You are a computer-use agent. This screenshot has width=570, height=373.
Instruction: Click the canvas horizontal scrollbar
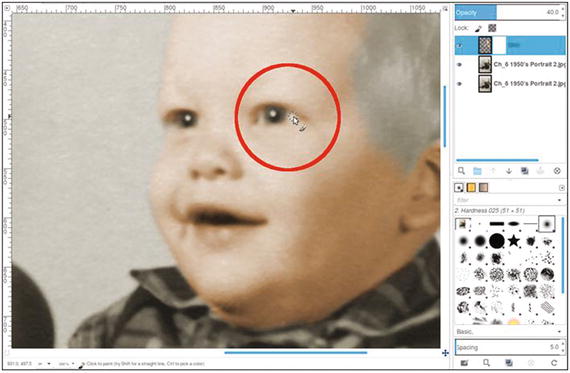(296, 352)
